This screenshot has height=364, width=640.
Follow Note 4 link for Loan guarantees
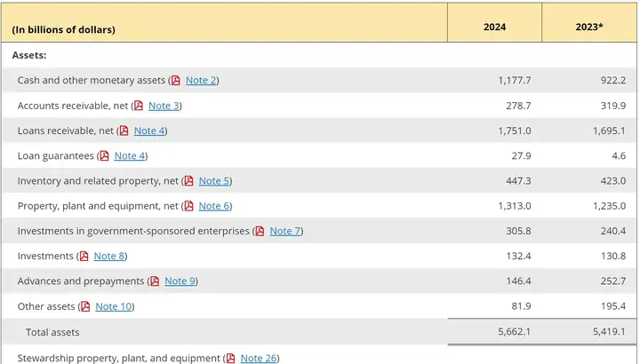(x=130, y=155)
